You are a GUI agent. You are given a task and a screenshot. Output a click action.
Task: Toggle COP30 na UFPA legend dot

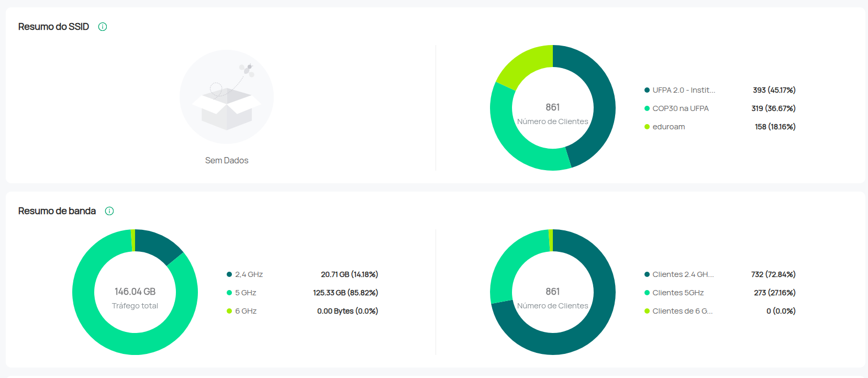[647, 108]
